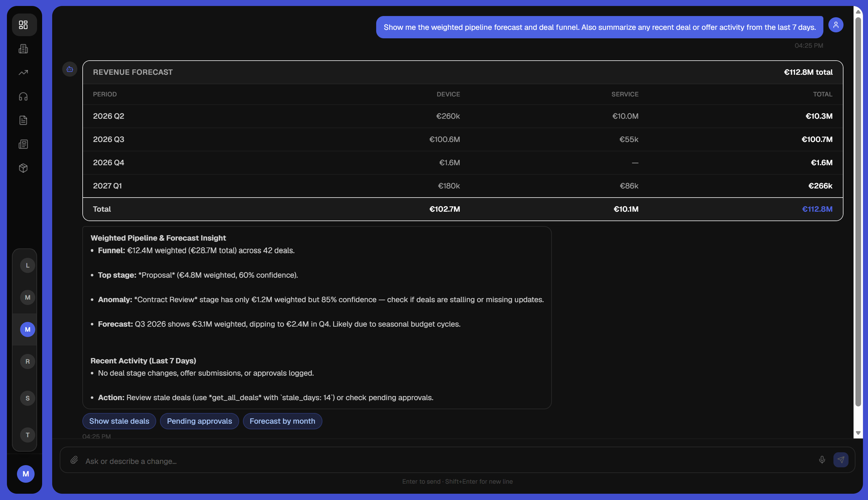Click the €1.6M device value in Q4
Screen dimensions: 868x500
(x=449, y=162)
